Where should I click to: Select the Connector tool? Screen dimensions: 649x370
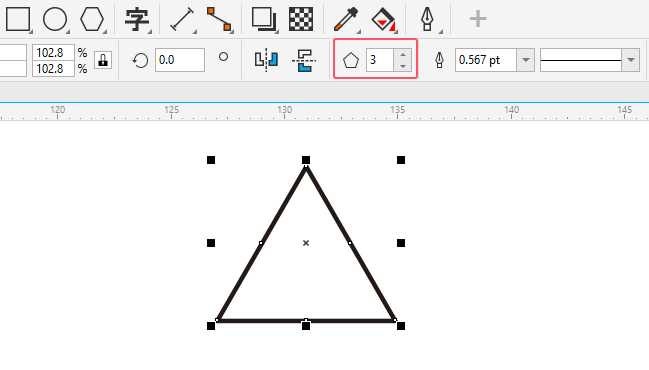point(219,19)
